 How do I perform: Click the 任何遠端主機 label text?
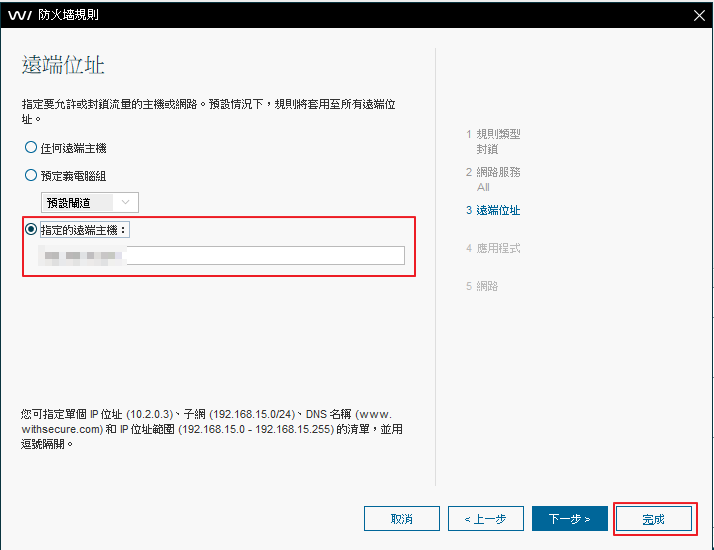pos(73,148)
